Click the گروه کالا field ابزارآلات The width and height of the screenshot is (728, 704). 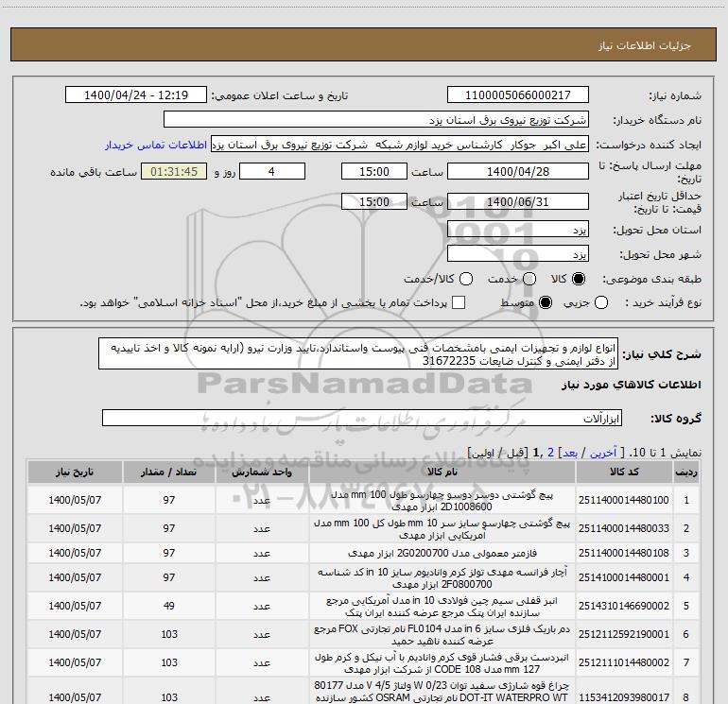362,418
